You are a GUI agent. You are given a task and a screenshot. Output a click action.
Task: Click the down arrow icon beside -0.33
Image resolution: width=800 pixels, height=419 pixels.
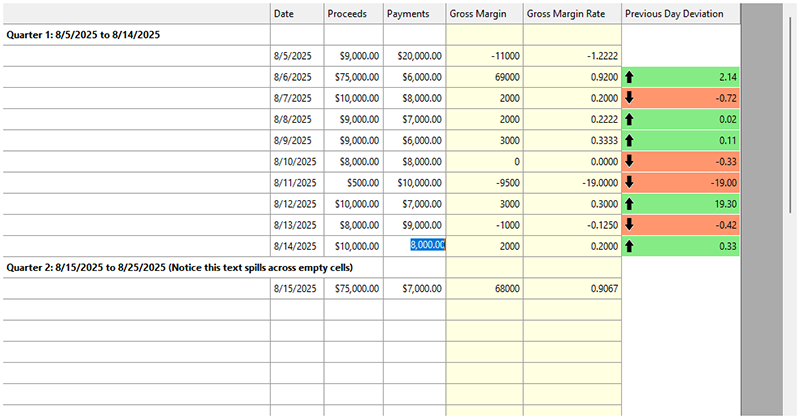click(x=629, y=161)
